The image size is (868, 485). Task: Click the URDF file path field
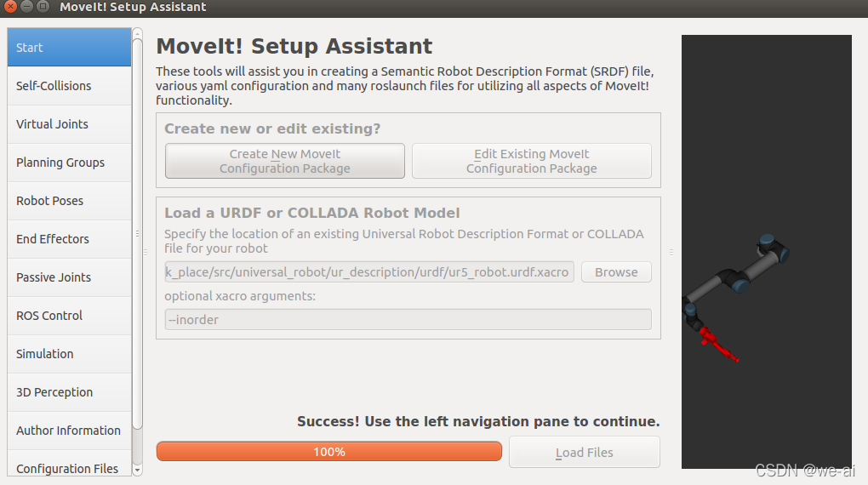(x=369, y=272)
